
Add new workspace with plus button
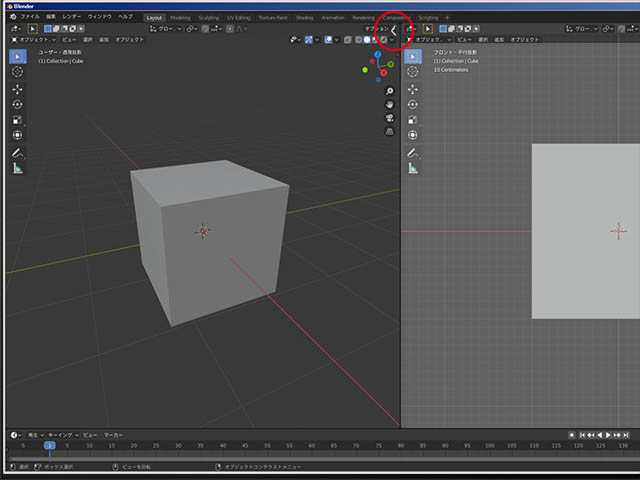tap(447, 18)
